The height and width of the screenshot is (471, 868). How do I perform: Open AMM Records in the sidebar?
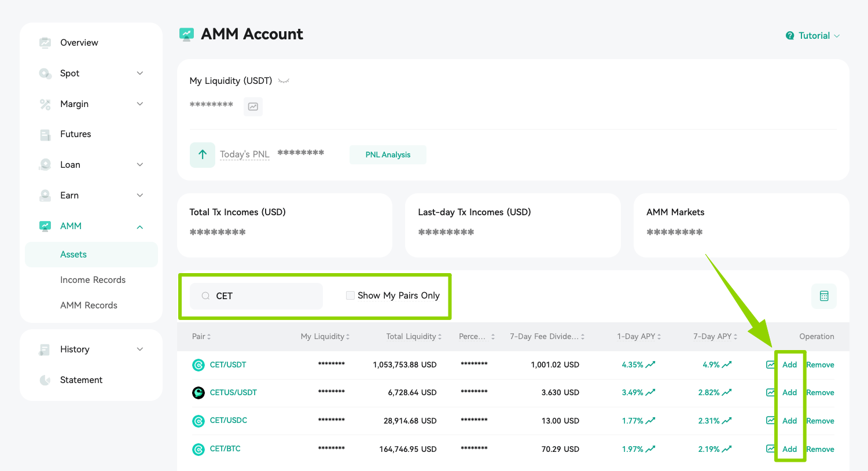coord(89,305)
